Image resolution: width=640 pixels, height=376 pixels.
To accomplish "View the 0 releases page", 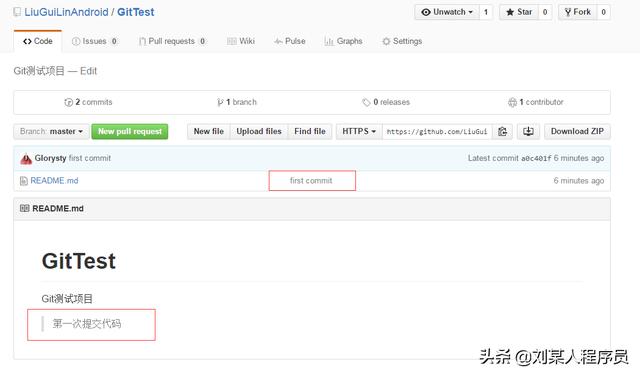I will coord(386,102).
